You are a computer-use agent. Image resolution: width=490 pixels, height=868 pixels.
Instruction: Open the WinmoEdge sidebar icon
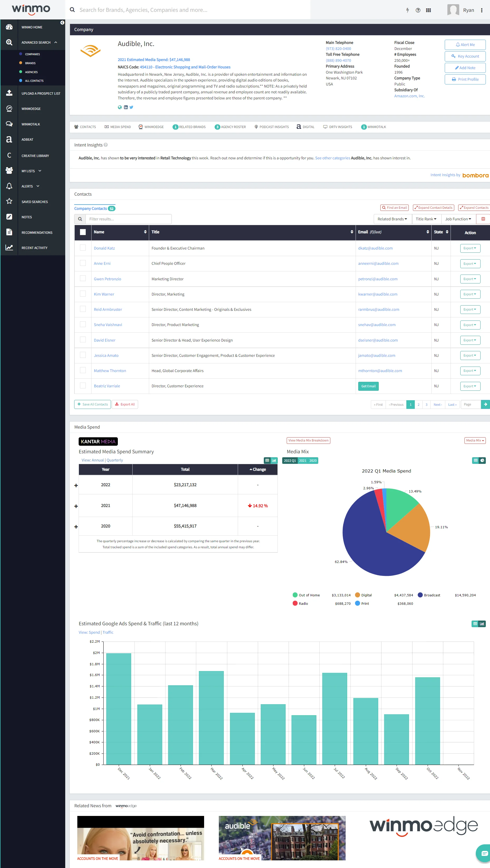(9, 109)
